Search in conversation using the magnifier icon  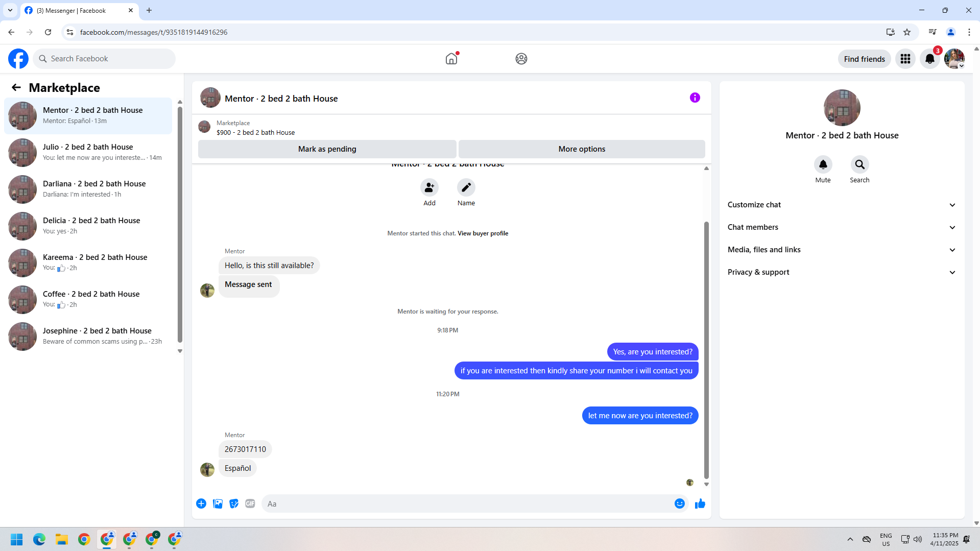pyautogui.click(x=860, y=164)
